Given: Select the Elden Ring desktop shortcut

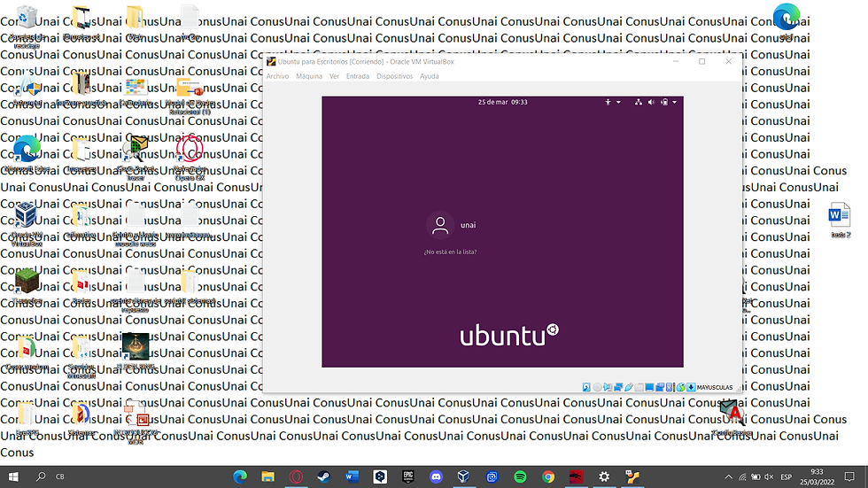Looking at the screenshot, I should tap(136, 352).
